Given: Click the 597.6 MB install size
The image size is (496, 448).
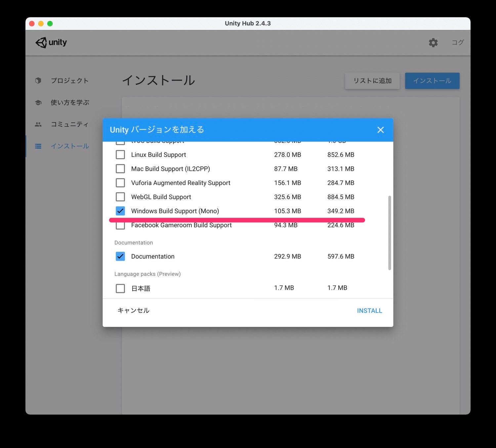Looking at the screenshot, I should pyautogui.click(x=341, y=256).
